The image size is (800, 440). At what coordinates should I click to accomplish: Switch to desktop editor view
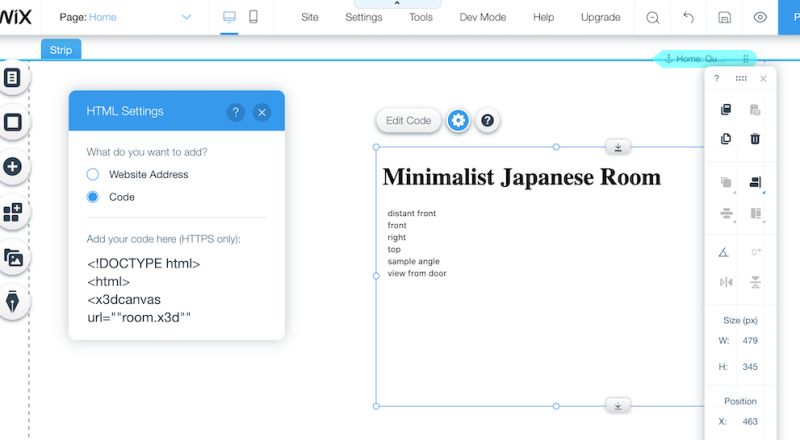[229, 17]
